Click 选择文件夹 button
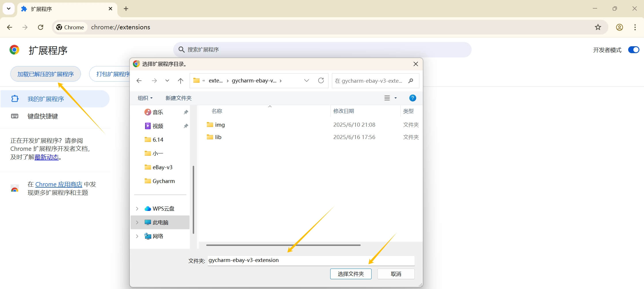 click(351, 274)
